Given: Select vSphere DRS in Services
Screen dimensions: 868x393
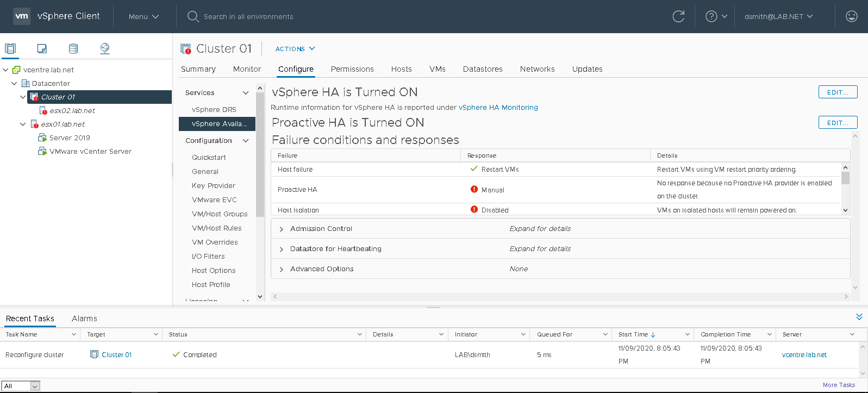Looking at the screenshot, I should tap(214, 109).
